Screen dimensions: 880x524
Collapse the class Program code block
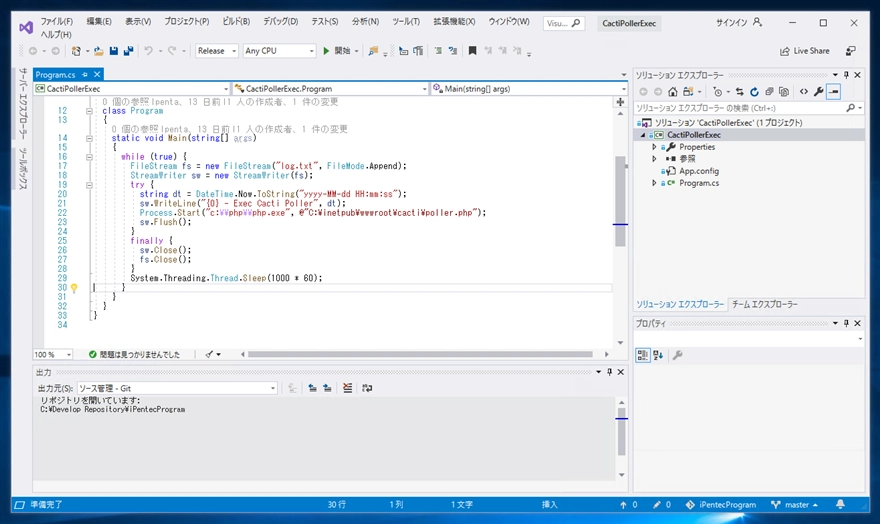point(89,111)
